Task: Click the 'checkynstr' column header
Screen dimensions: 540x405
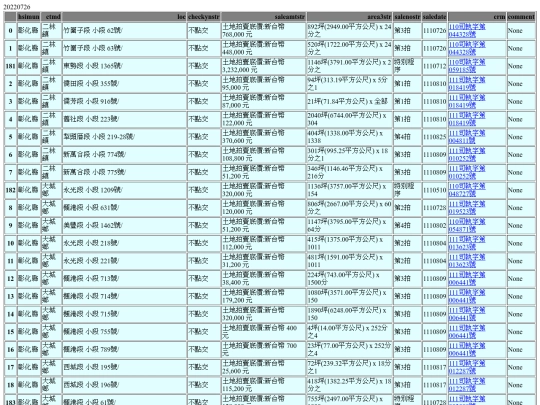Action: [204, 17]
